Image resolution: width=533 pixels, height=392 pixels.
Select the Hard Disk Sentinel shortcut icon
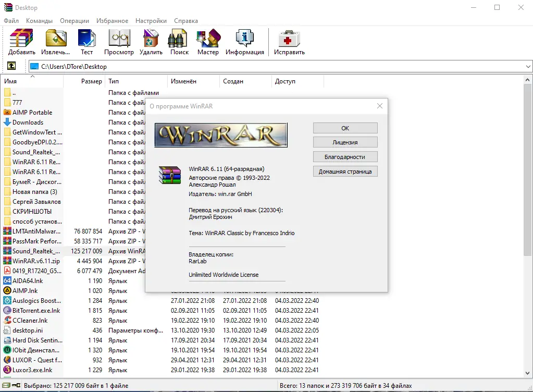(7, 340)
